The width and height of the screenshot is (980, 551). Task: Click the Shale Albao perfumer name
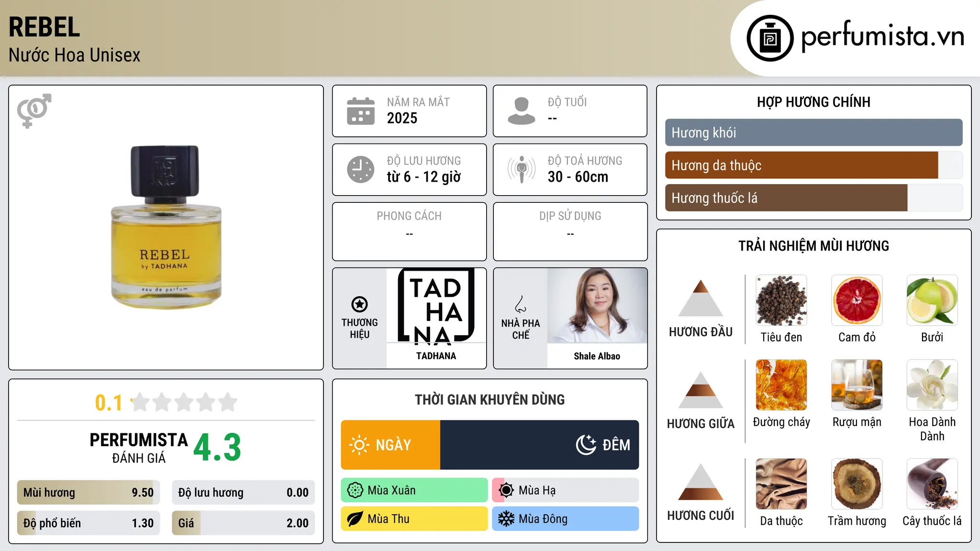point(597,356)
